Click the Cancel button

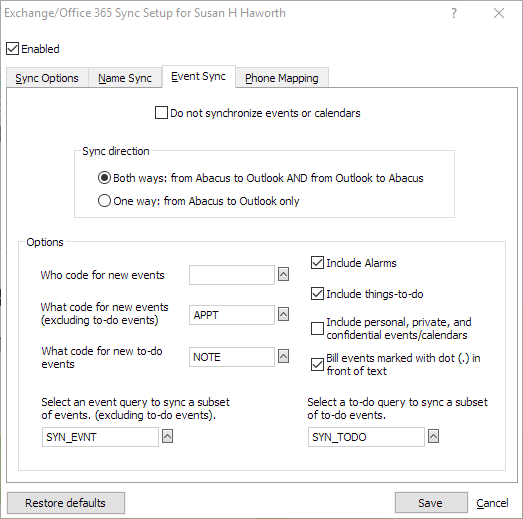click(x=492, y=503)
